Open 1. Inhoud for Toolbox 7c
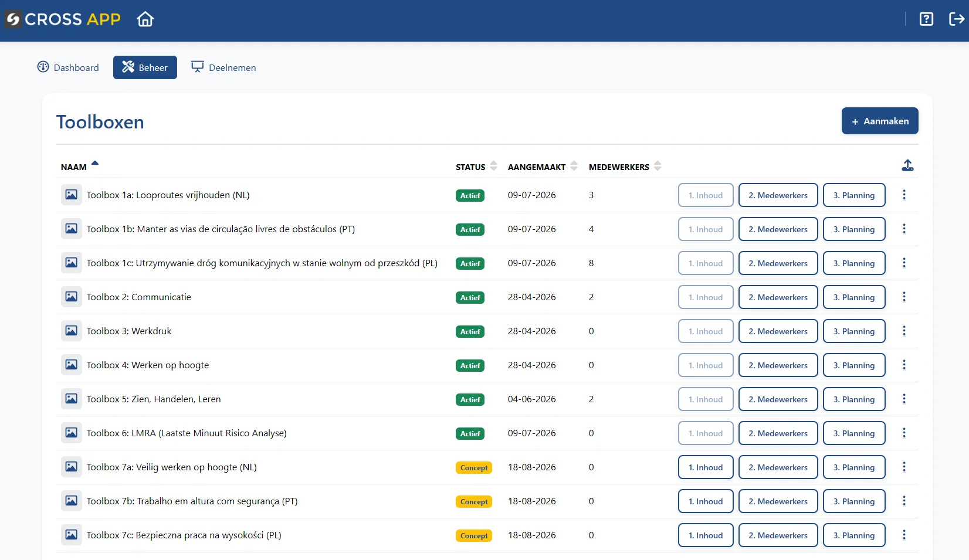This screenshot has width=969, height=560. [706, 535]
